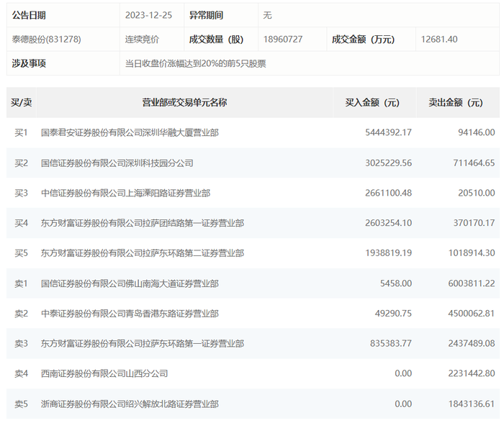The height and width of the screenshot is (423, 504).
Task: Select buy amount 1938819.19
Action: pyautogui.click(x=388, y=253)
